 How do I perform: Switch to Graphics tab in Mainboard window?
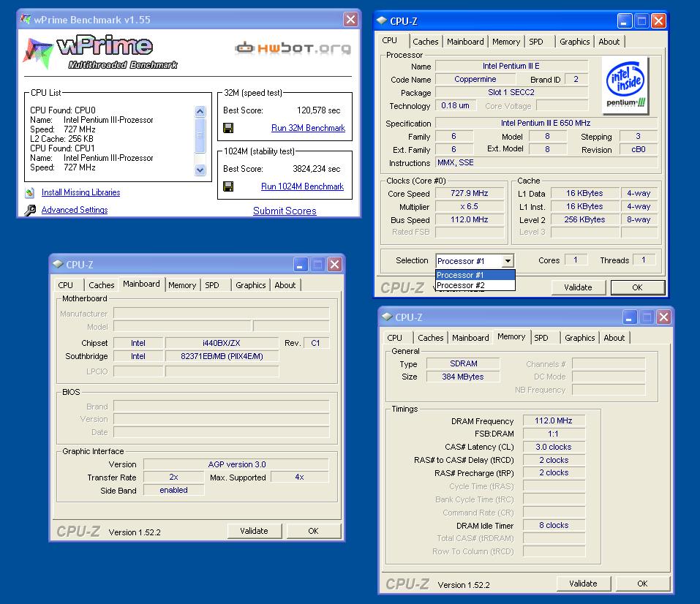click(250, 285)
